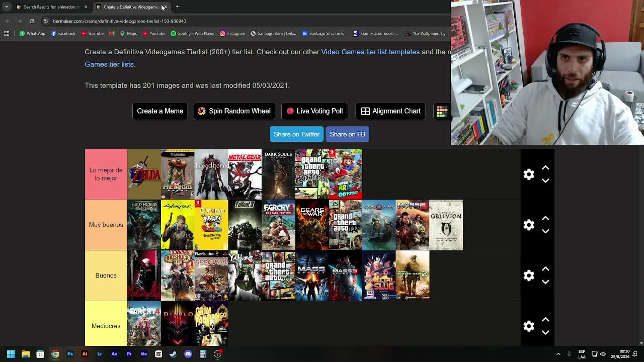Open the Gmail bookmark icon

pos(112,34)
